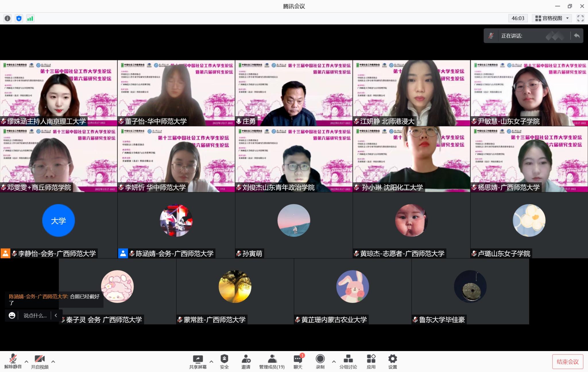Enter fullscreen with the corner brackets icon
588x372 pixels.
point(580,18)
